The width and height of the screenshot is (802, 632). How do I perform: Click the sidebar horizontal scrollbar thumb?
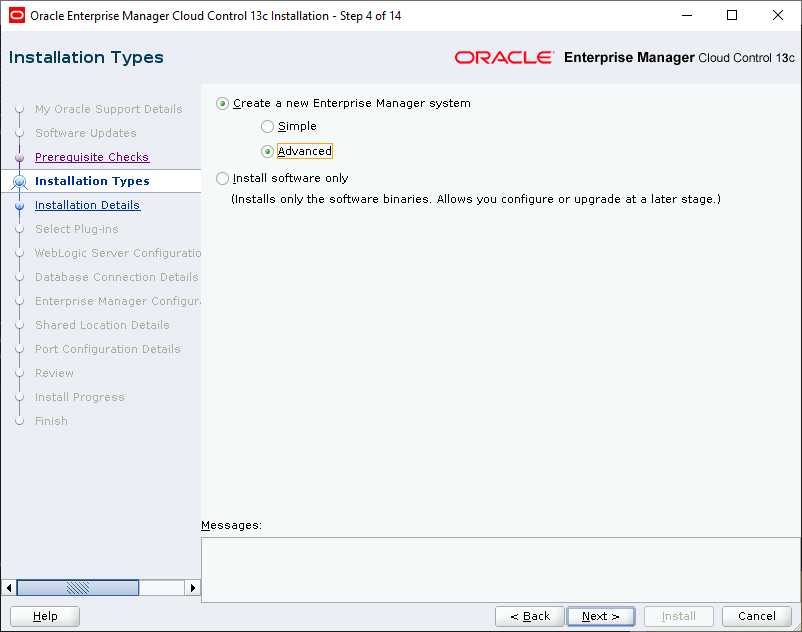pyautogui.click(x=78, y=588)
